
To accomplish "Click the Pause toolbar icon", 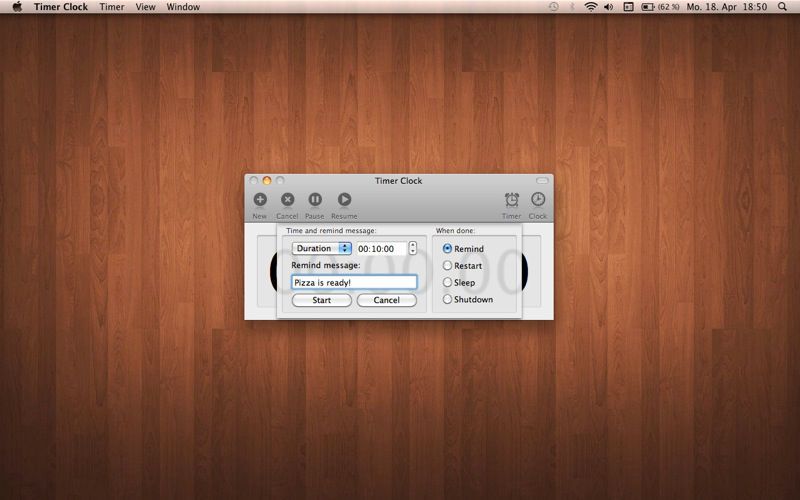I will click(315, 199).
